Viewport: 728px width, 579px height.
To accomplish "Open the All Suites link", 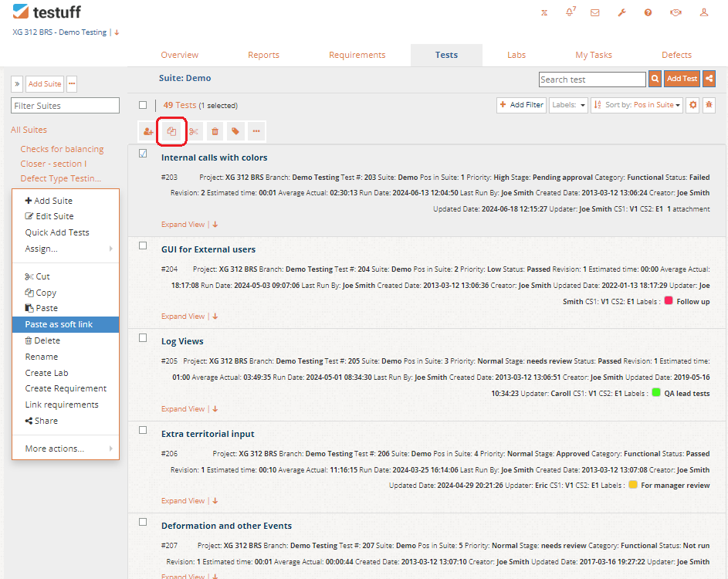I will [29, 130].
